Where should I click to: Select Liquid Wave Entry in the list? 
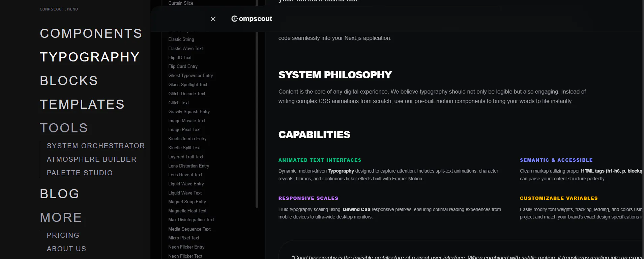(x=186, y=184)
